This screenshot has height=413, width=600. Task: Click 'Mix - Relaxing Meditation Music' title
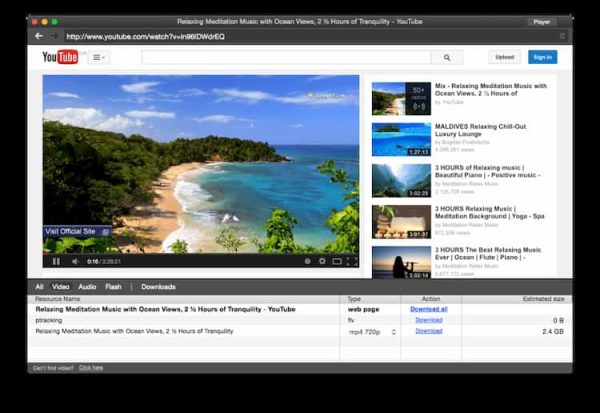[x=491, y=90]
